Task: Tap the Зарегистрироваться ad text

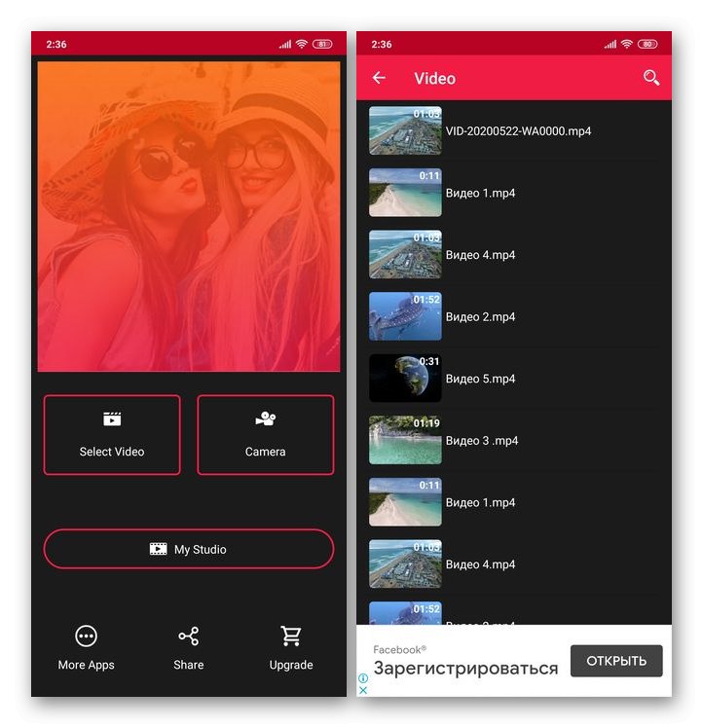Action: pos(465,669)
